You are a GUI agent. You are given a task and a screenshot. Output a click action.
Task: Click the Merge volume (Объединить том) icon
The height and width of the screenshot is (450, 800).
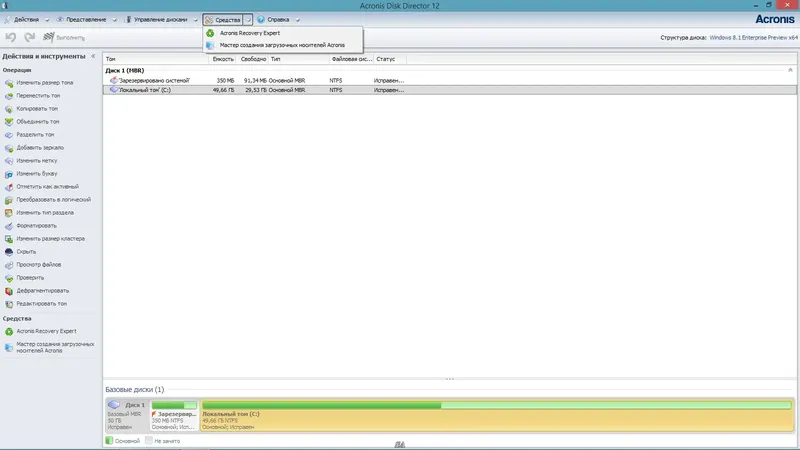coord(9,122)
